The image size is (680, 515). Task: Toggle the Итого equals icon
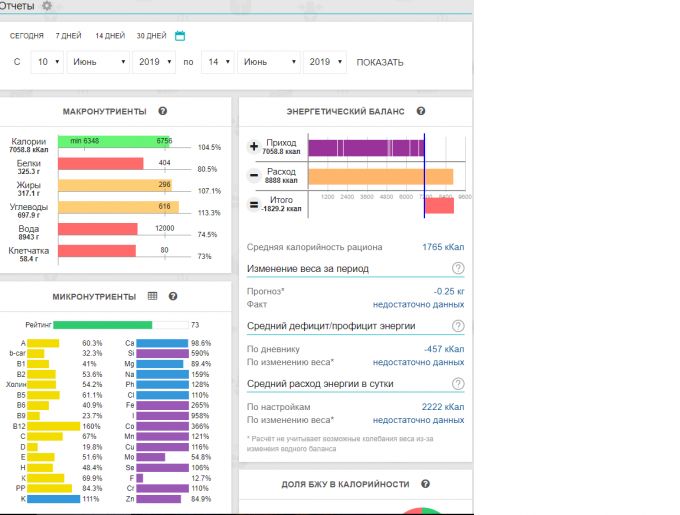pos(254,205)
